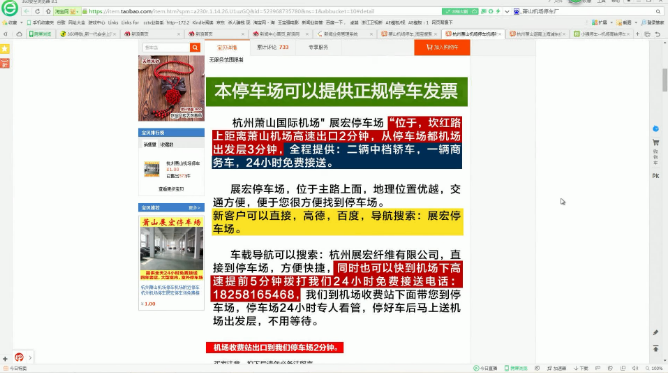Screen dimensions: 668x373
Task: Expand the address bar history dropdown arrow
Action: tap(507, 11)
